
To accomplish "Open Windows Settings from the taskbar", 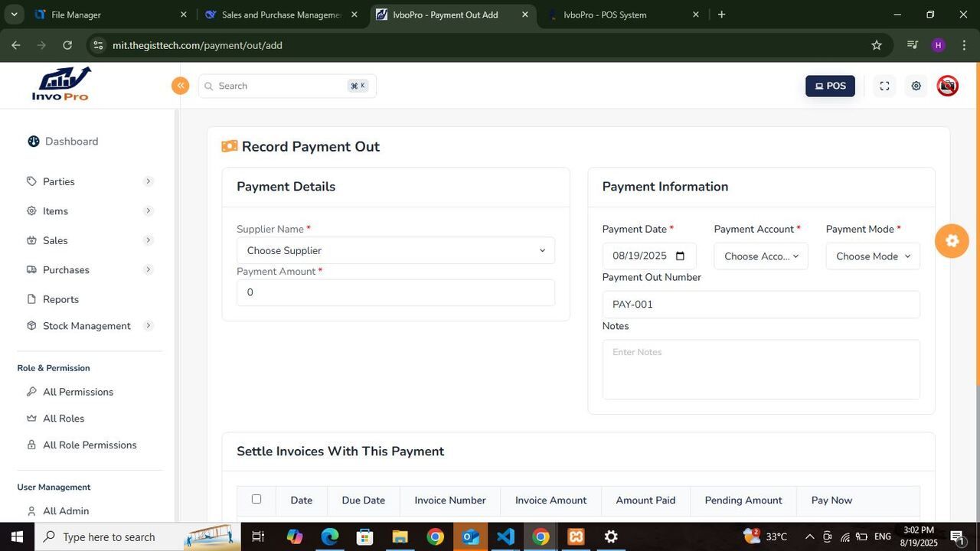I will (611, 536).
